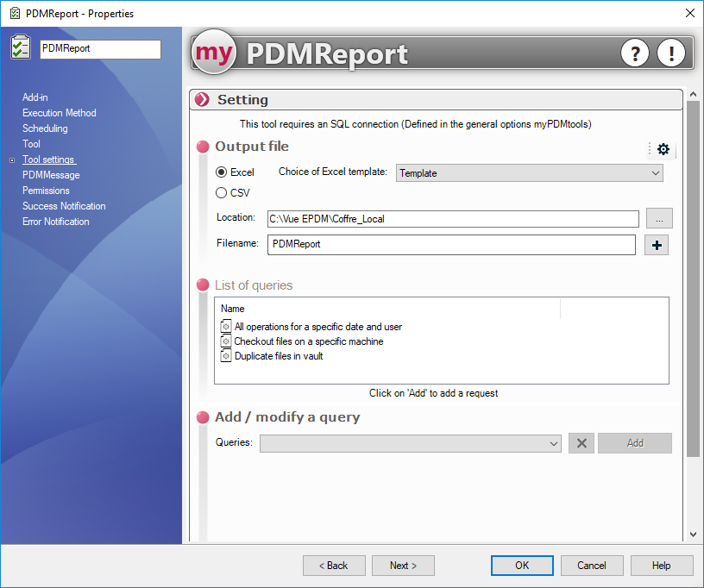Browse for location with the ... button

click(x=658, y=219)
